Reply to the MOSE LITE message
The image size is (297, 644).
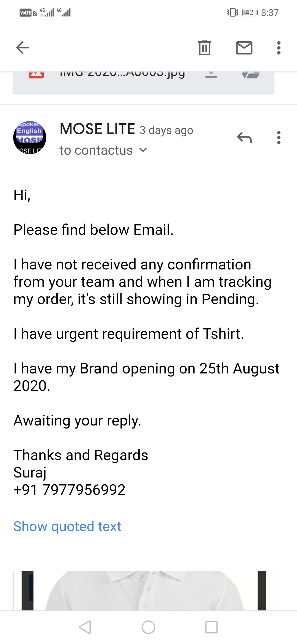244,138
